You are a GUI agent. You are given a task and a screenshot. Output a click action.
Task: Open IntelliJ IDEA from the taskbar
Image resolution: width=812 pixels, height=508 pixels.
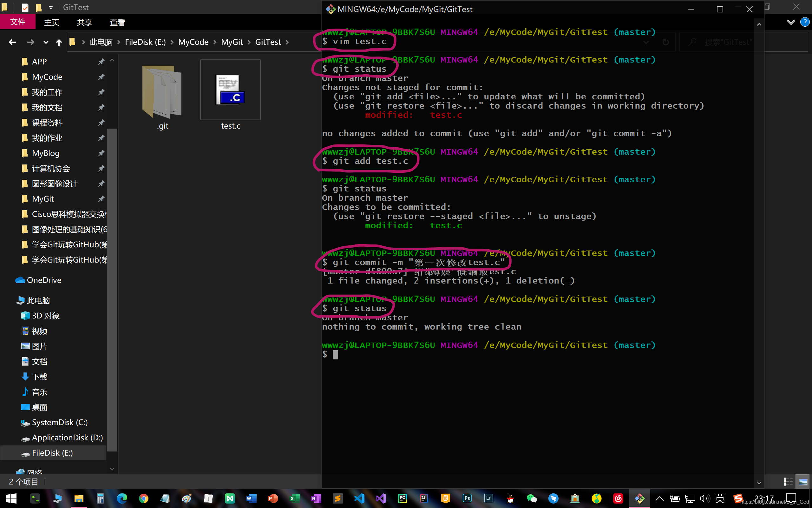point(424,498)
